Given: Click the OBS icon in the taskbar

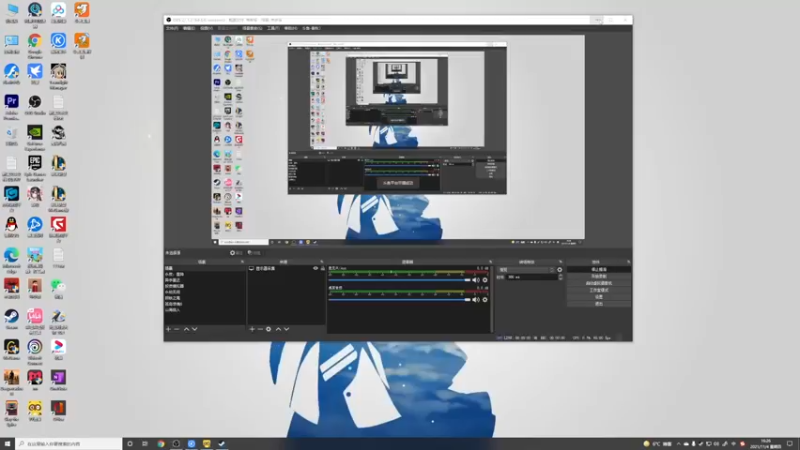Looking at the screenshot, I should point(176,444).
